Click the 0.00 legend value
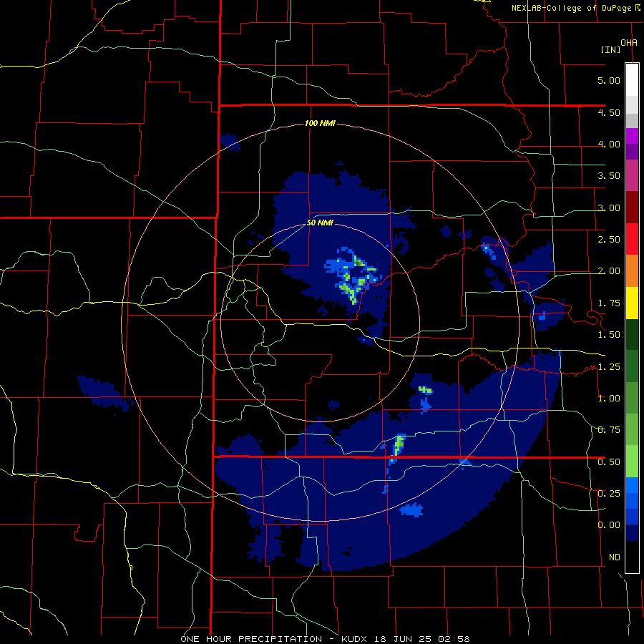The width and height of the screenshot is (644, 644). tap(609, 525)
